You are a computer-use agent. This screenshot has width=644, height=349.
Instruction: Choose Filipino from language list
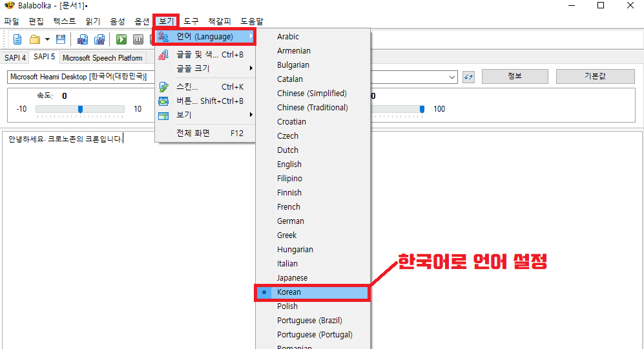coord(312,179)
